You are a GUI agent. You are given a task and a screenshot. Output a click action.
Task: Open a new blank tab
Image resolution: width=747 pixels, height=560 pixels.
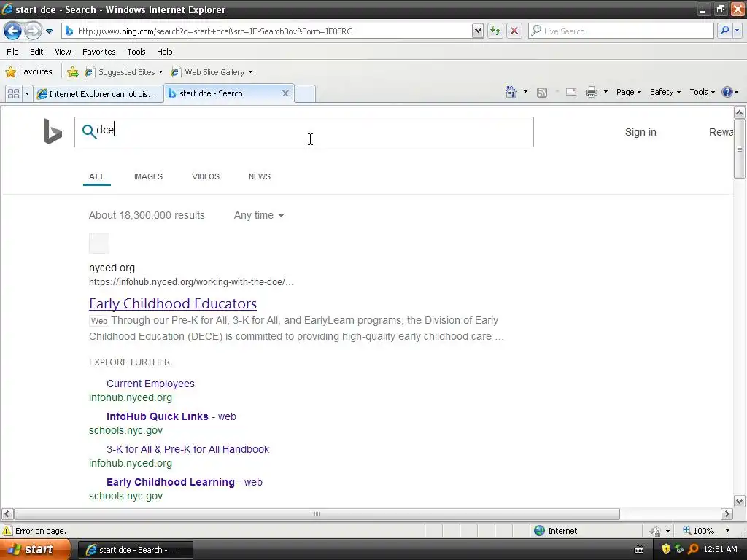tap(305, 93)
